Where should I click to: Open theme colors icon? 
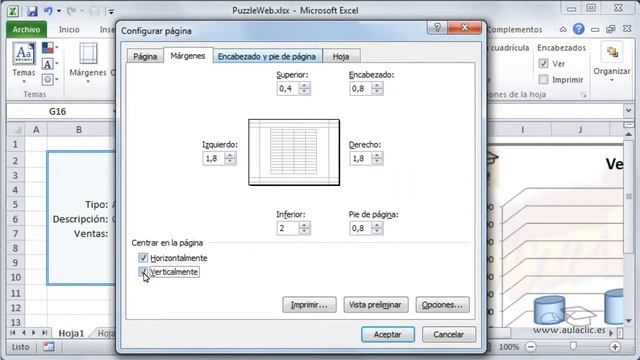click(50, 48)
